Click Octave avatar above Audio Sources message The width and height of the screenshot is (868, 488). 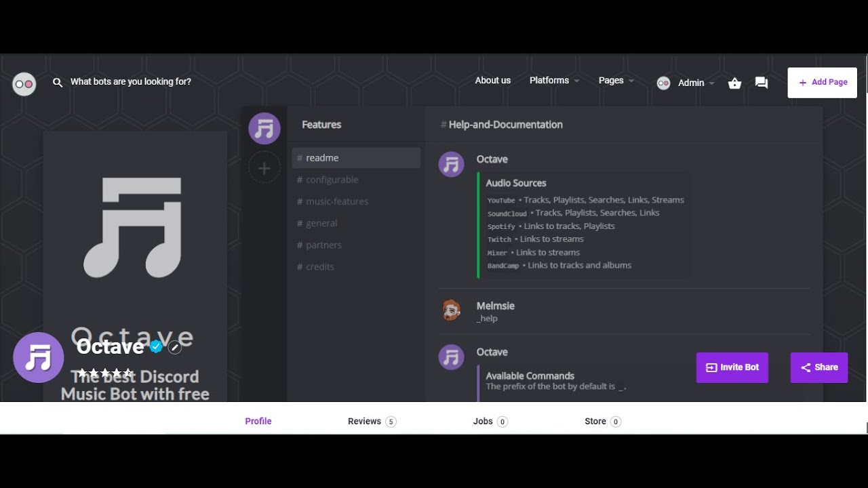(451, 164)
